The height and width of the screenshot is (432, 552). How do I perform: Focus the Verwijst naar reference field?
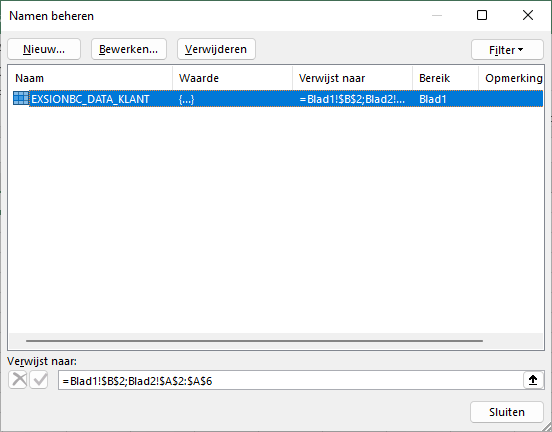[291, 380]
